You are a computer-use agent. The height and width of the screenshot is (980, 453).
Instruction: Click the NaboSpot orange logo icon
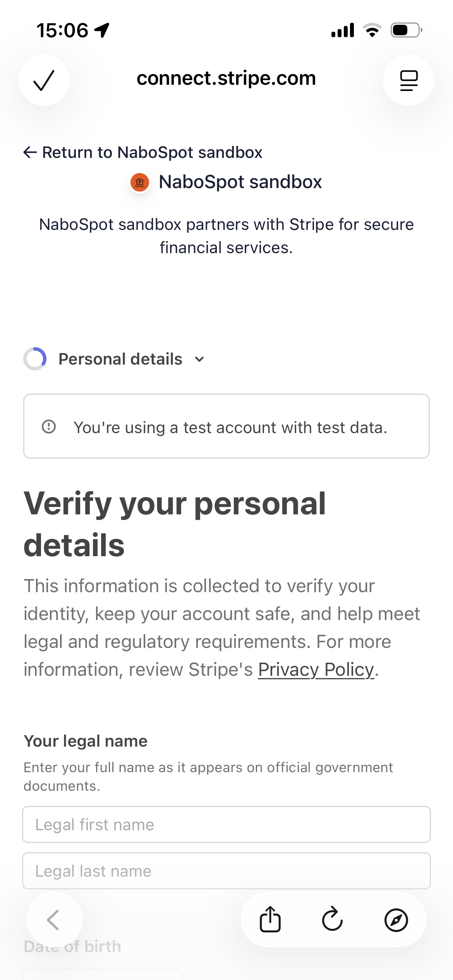pos(140,182)
